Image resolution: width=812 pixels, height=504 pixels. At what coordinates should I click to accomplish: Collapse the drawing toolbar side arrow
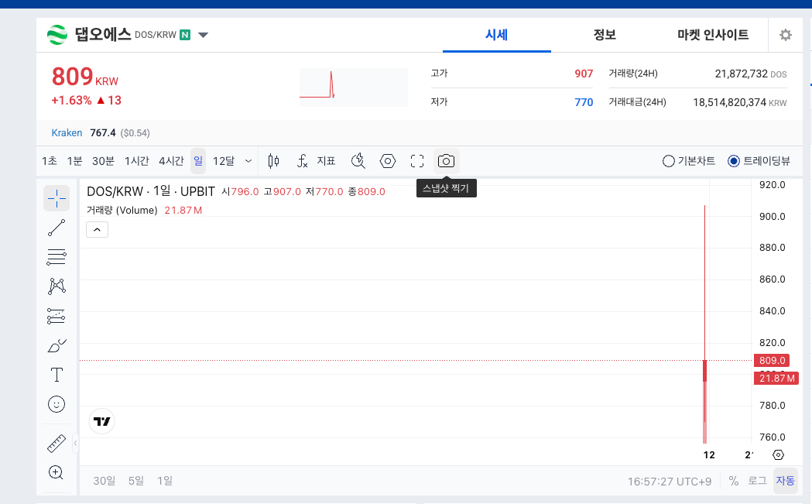[x=75, y=443]
